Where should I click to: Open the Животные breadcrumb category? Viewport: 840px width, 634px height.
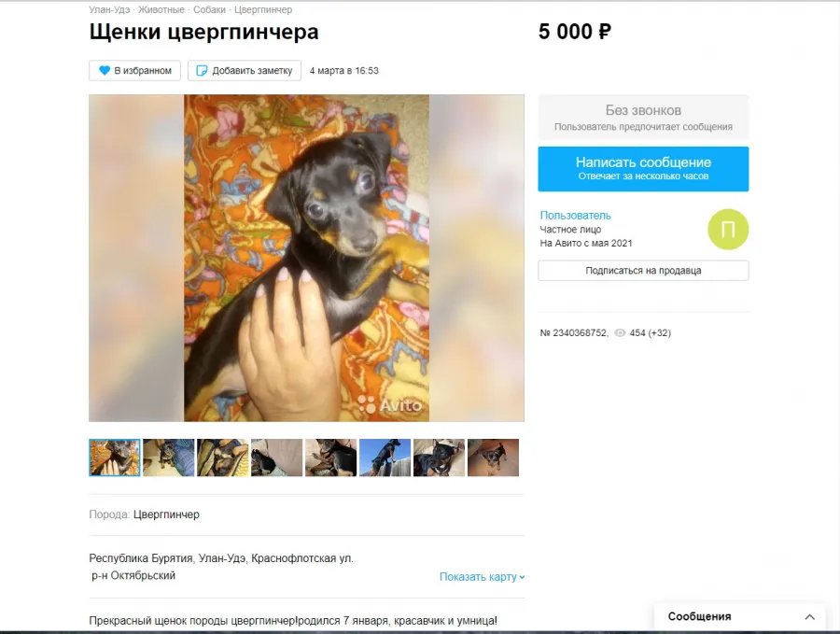tap(161, 9)
